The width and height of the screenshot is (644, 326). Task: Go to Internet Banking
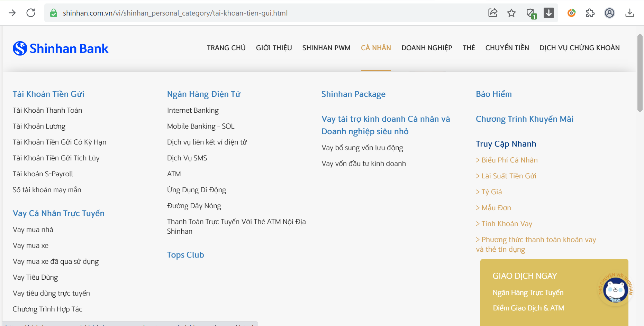193,110
